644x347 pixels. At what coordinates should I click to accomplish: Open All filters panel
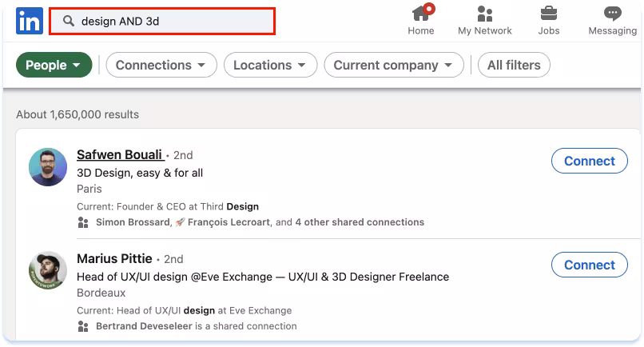click(x=513, y=66)
